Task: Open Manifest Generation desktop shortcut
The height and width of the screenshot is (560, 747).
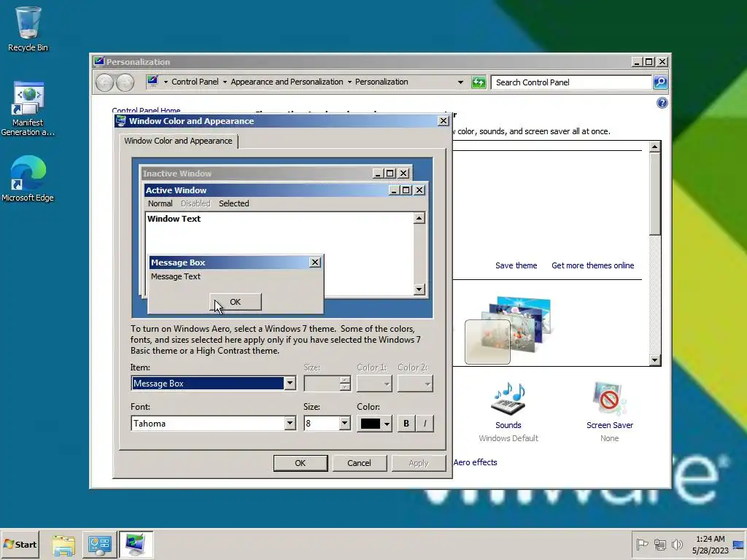Action: coord(28,109)
